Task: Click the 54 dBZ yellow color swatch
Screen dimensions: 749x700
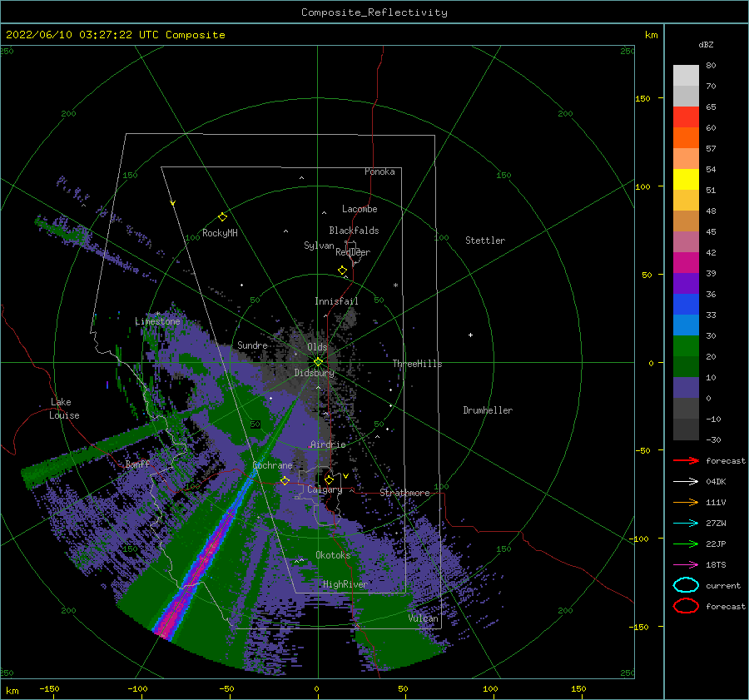Action: point(686,179)
